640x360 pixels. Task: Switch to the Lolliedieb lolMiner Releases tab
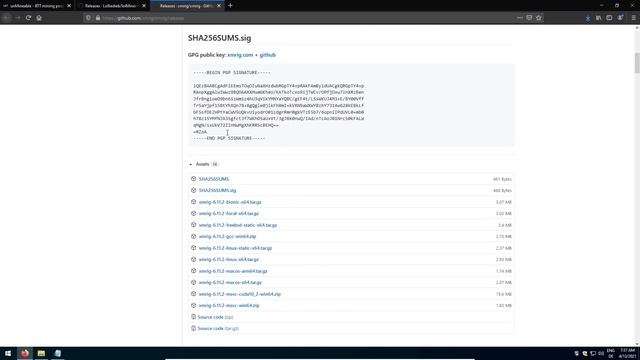(x=110, y=6)
